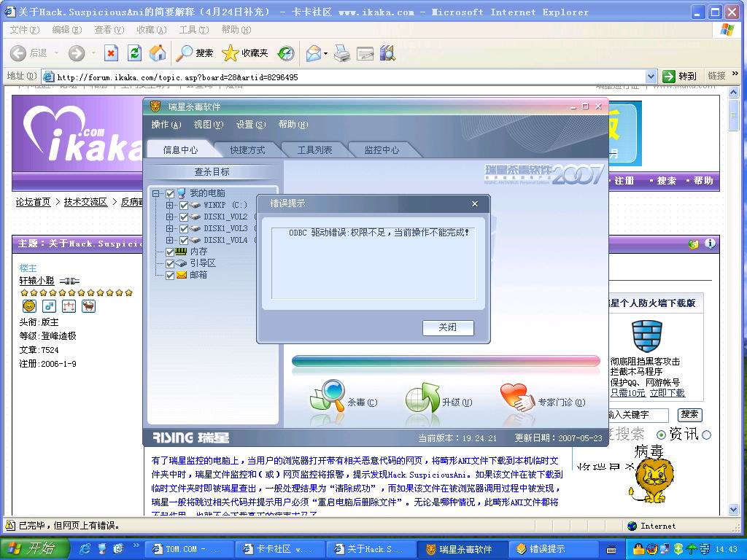The image size is (747, 560).
Task: Open the 论坛首页 breadcrumb link
Action: pos(33,202)
